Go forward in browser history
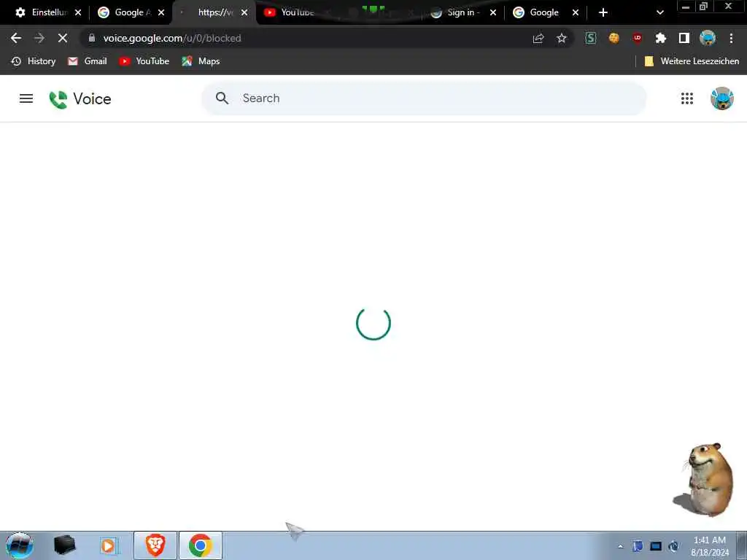Viewport: 747px width, 560px height. (39, 38)
